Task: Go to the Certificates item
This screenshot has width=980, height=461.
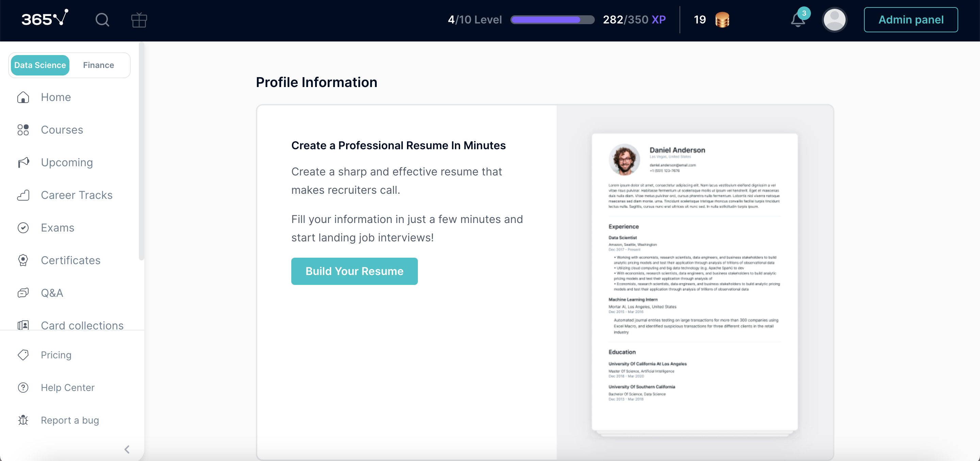Action: click(x=70, y=260)
